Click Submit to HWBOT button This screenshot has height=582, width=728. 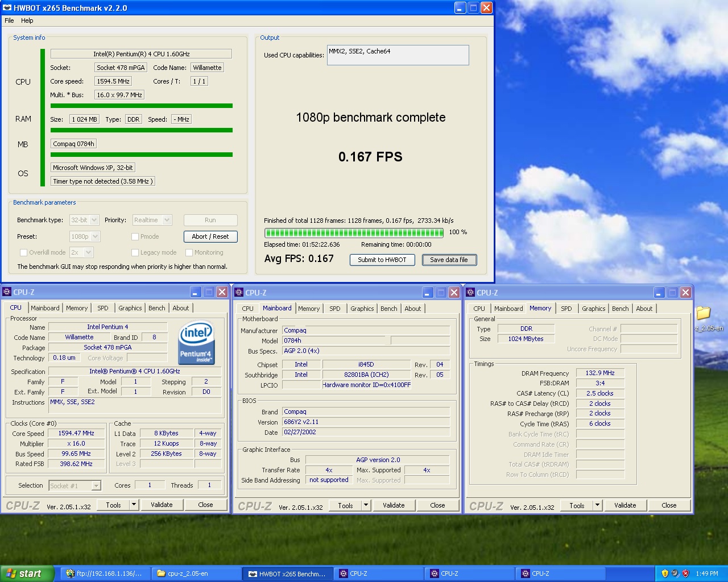(382, 260)
